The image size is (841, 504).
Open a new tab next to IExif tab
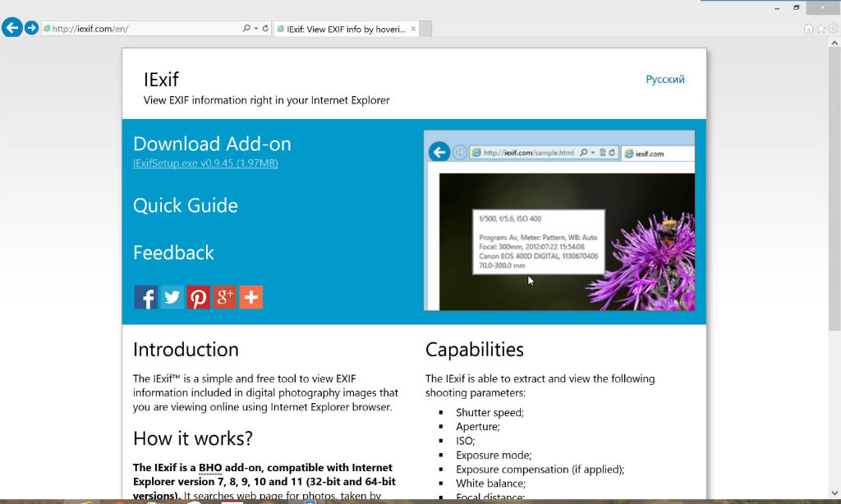pyautogui.click(x=425, y=29)
